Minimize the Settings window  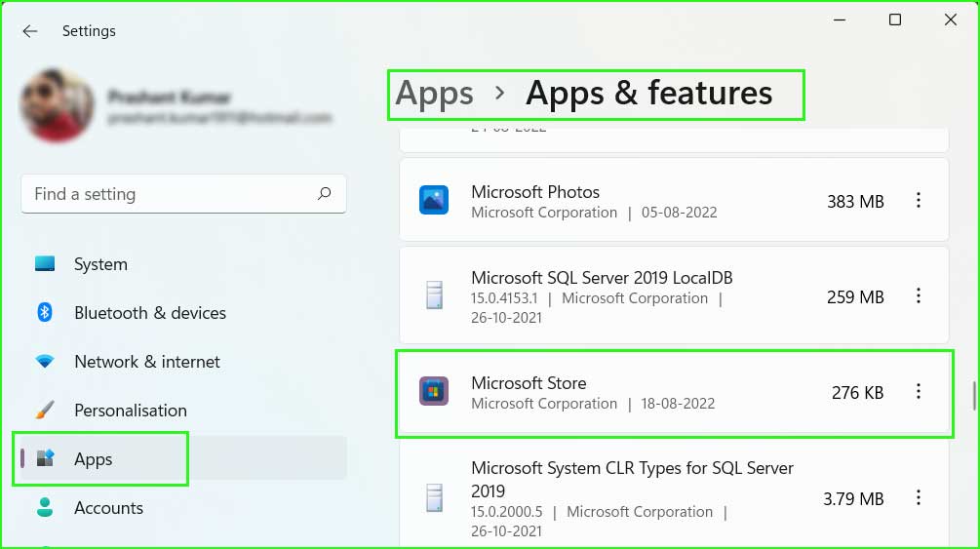pos(840,20)
